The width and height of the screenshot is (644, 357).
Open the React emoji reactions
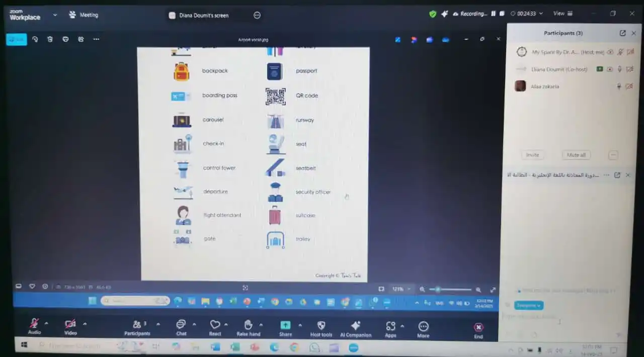click(x=215, y=325)
